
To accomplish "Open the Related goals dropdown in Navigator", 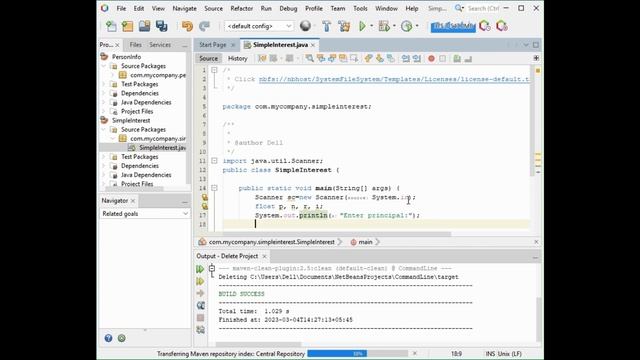I will point(145,213).
